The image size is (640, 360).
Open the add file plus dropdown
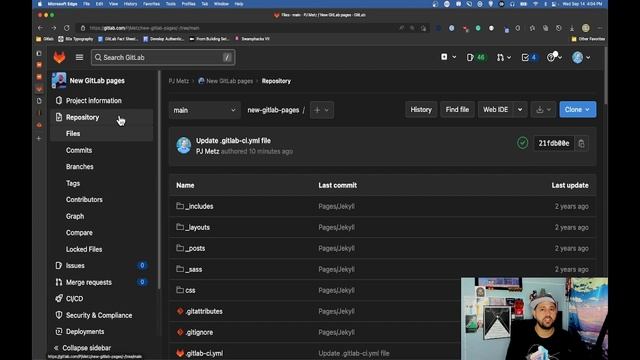point(322,110)
